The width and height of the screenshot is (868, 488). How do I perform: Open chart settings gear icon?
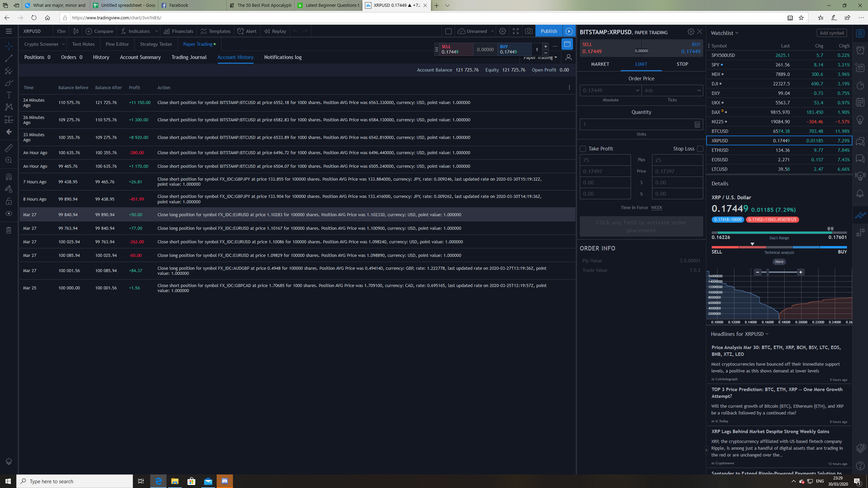click(x=502, y=31)
